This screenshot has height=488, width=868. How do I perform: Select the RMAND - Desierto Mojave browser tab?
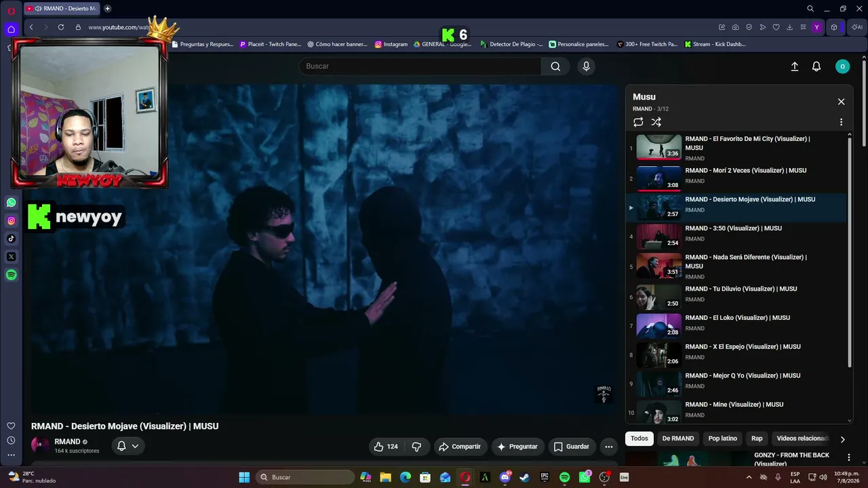[x=62, y=9]
